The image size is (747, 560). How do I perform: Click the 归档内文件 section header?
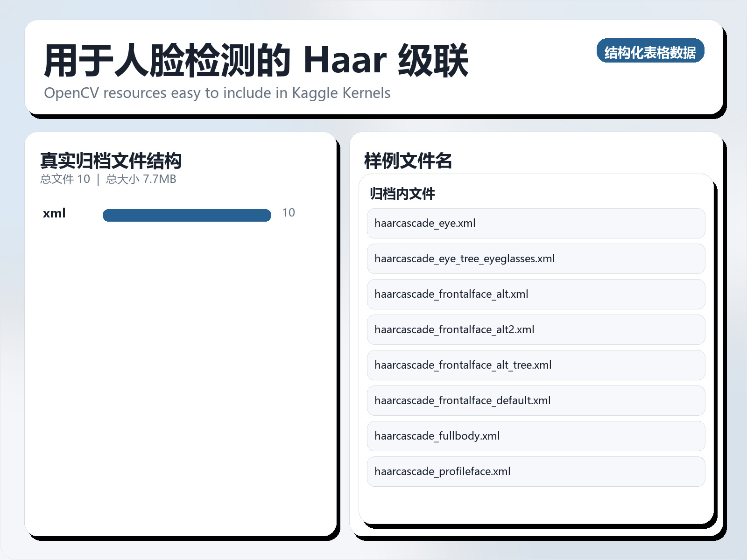pos(402,193)
